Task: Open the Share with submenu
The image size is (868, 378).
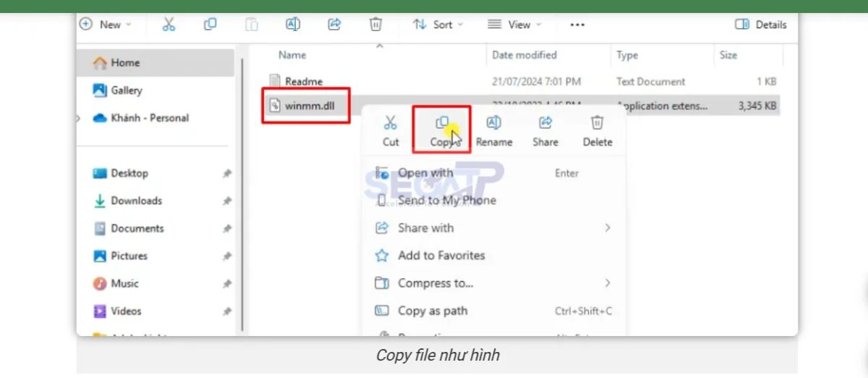Action: pyautogui.click(x=493, y=228)
